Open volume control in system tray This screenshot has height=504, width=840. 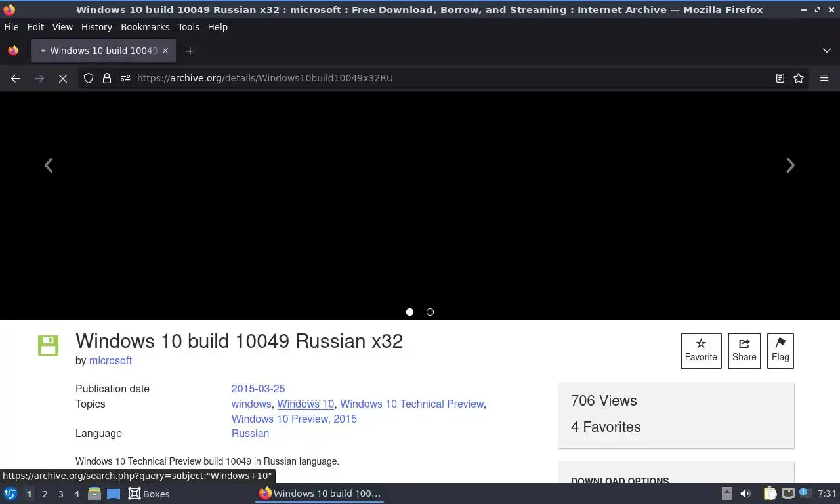click(x=745, y=493)
